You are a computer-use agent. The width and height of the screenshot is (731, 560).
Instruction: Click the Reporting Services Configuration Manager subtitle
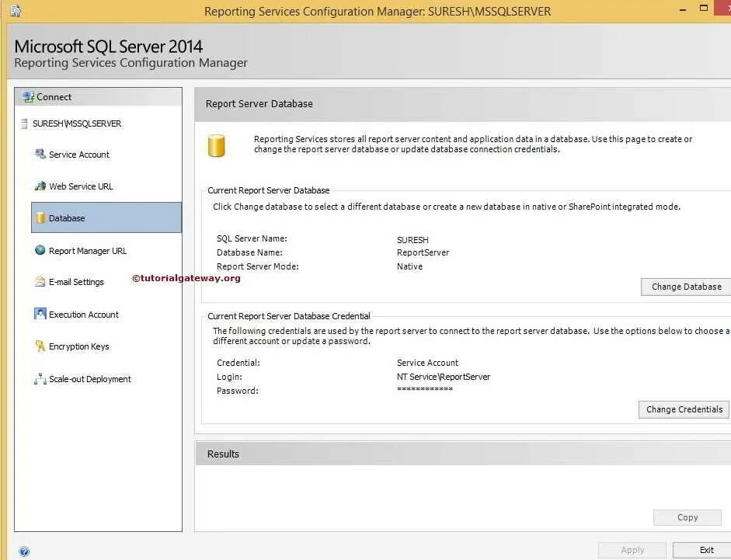point(131,62)
